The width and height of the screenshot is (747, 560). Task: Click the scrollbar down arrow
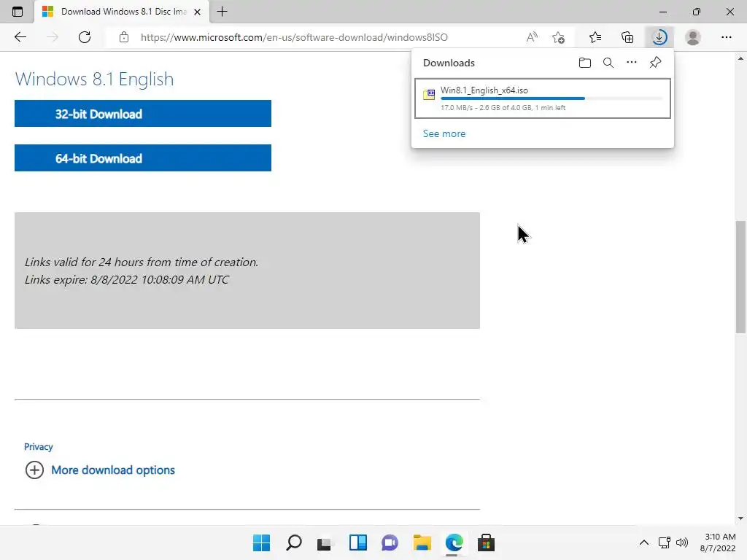click(740, 518)
